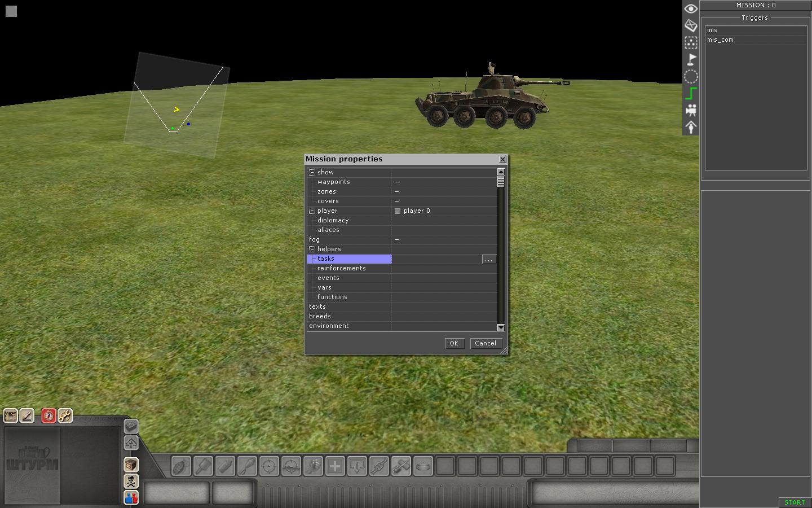The height and width of the screenshot is (508, 812).
Task: Click START button at bottom right
Action: pyautogui.click(x=795, y=502)
